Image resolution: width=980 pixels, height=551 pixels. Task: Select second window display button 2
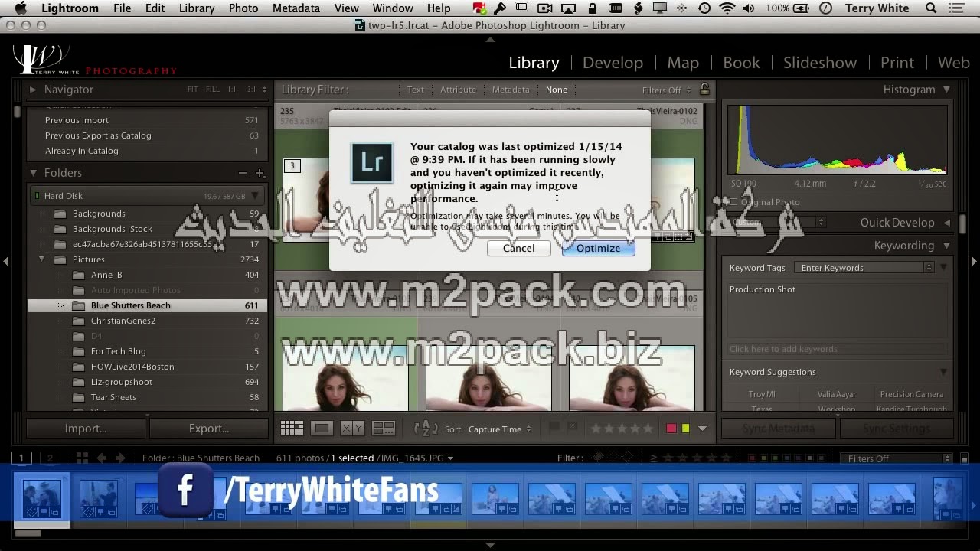(50, 458)
